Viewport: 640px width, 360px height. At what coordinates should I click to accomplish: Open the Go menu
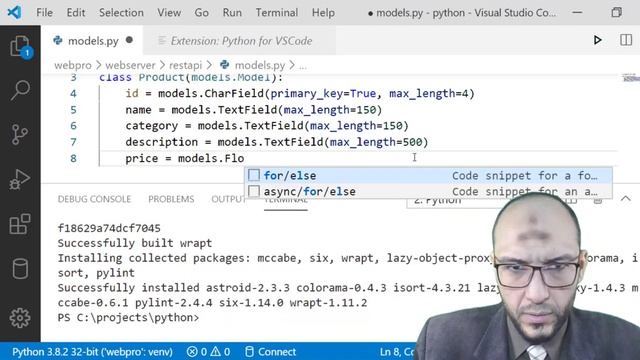pos(201,13)
